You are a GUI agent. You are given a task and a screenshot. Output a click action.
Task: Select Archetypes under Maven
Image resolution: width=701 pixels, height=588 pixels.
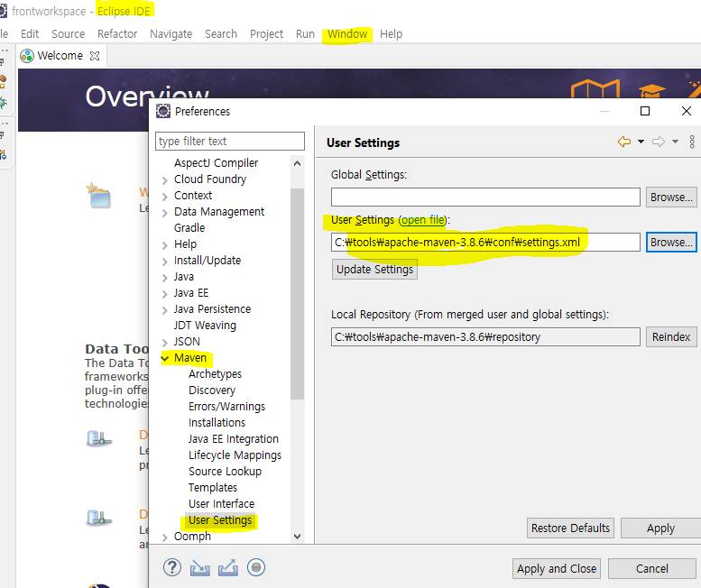pos(215,374)
